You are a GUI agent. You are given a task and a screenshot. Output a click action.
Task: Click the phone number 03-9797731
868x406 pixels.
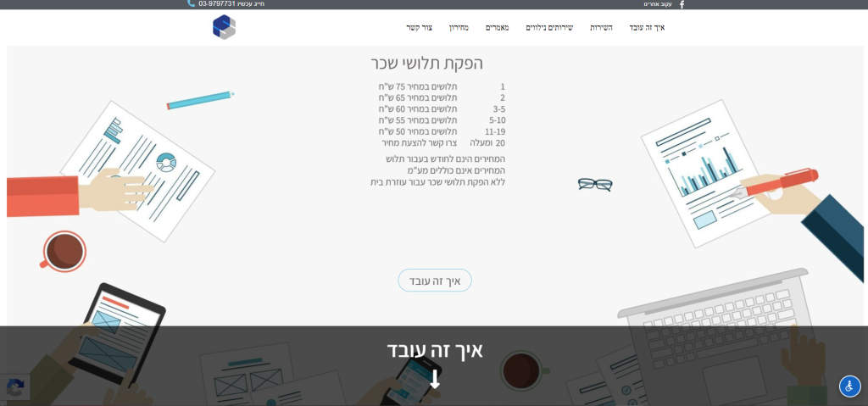point(217,4)
